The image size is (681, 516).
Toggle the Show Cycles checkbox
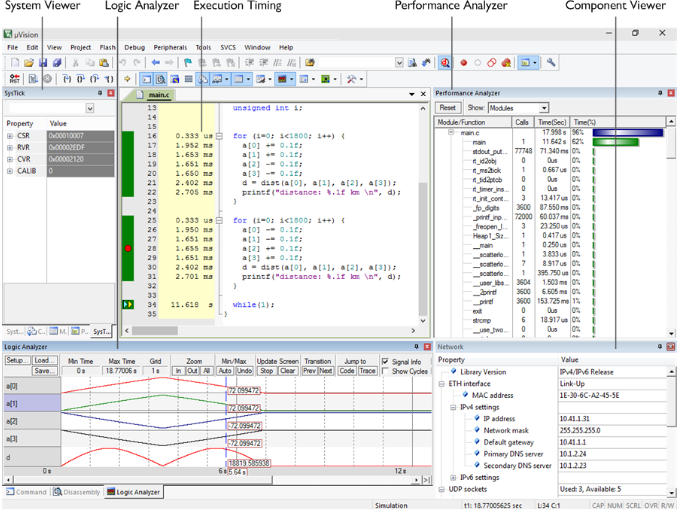click(386, 371)
